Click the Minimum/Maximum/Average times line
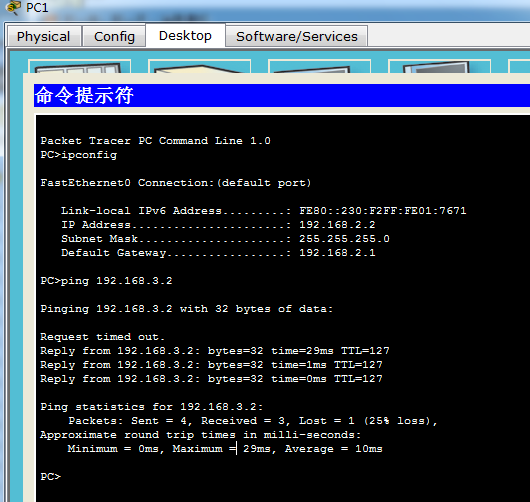The height and width of the screenshot is (502, 530). 225,449
